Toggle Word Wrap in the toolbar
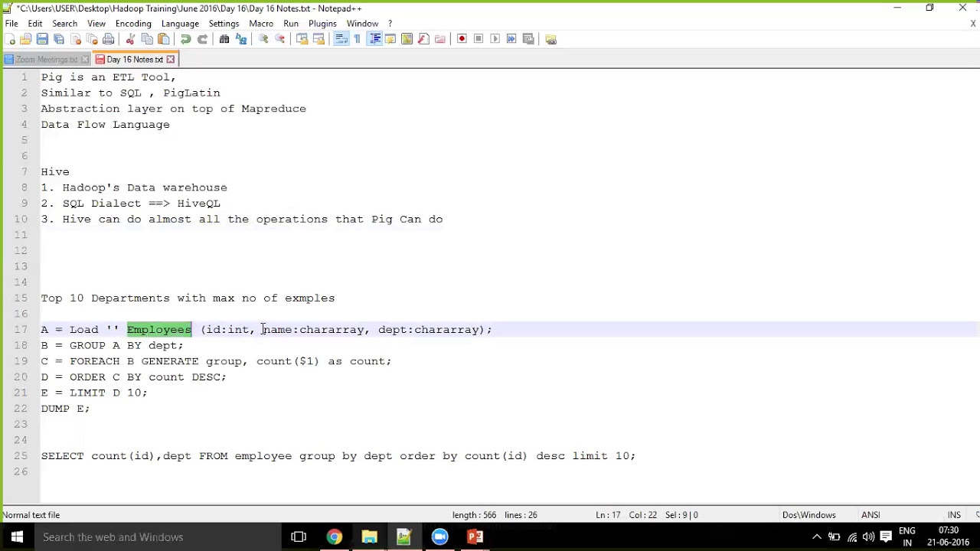The image size is (980, 551). coord(341,39)
